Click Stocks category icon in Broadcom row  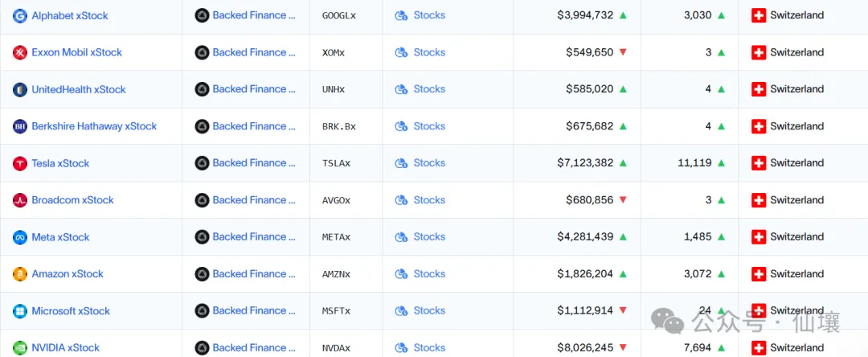coord(401,200)
